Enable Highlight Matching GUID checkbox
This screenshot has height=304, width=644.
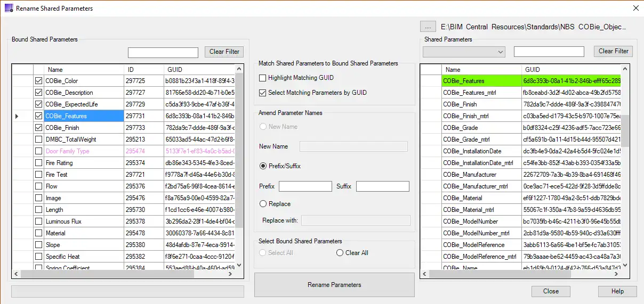point(262,78)
